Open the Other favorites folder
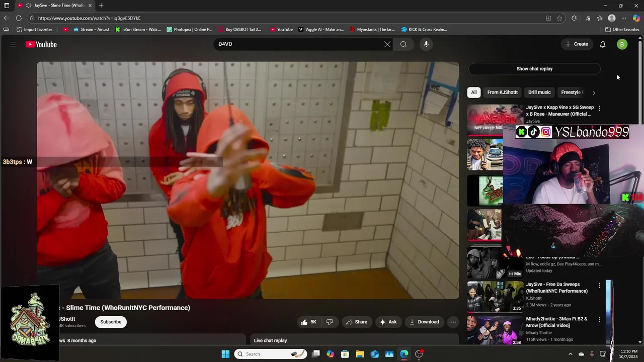The width and height of the screenshot is (644, 362). (622, 30)
